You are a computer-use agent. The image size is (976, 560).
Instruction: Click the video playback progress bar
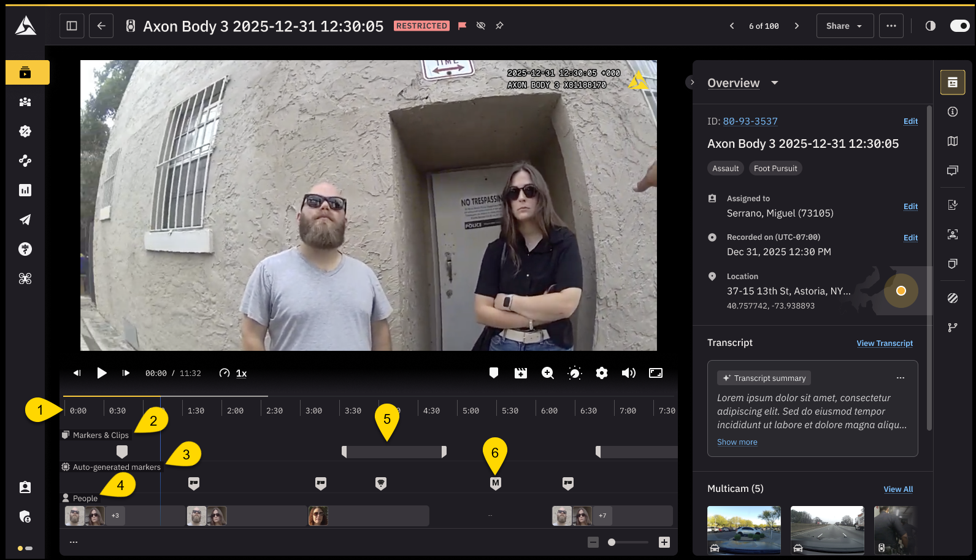[369, 396]
